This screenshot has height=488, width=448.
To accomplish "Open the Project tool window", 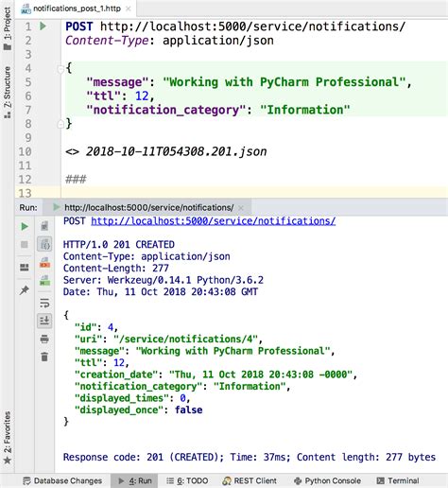I will 8,27.
